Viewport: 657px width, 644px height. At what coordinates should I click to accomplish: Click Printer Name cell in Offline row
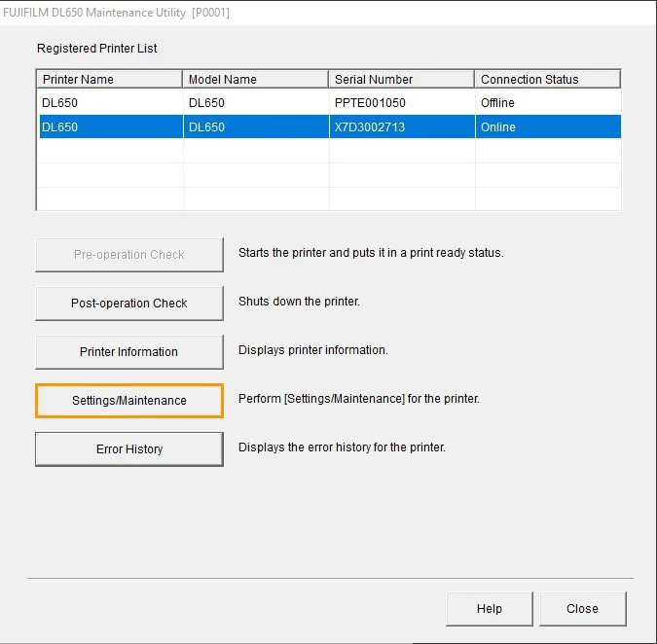pyautogui.click(x=111, y=102)
